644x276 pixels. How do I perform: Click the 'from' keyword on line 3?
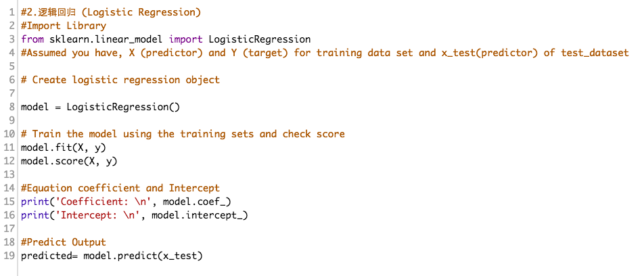[x=32, y=39]
